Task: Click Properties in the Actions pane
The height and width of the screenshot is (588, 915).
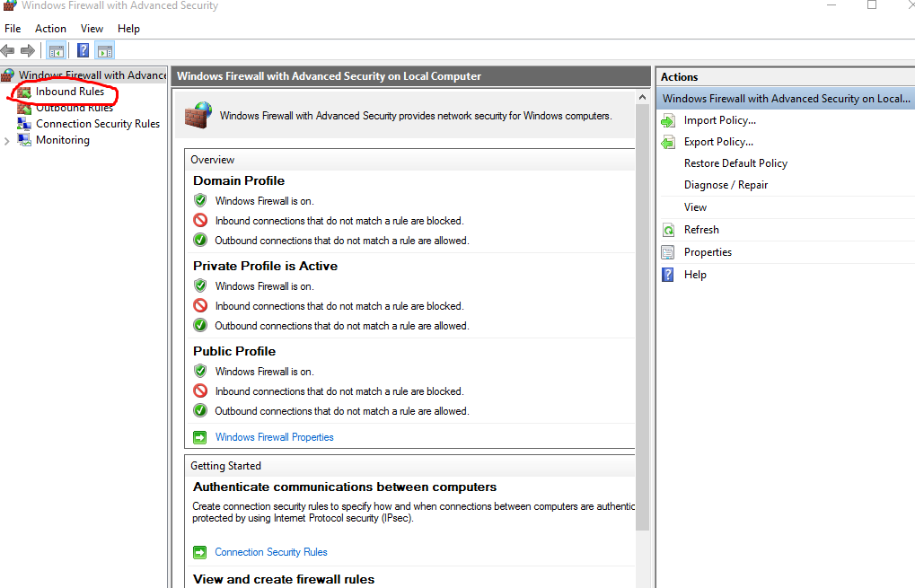Action: [708, 252]
